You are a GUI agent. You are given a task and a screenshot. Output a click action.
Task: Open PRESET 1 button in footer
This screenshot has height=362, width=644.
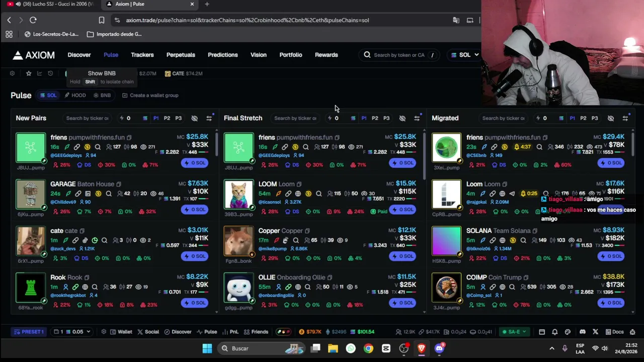pyautogui.click(x=29, y=332)
